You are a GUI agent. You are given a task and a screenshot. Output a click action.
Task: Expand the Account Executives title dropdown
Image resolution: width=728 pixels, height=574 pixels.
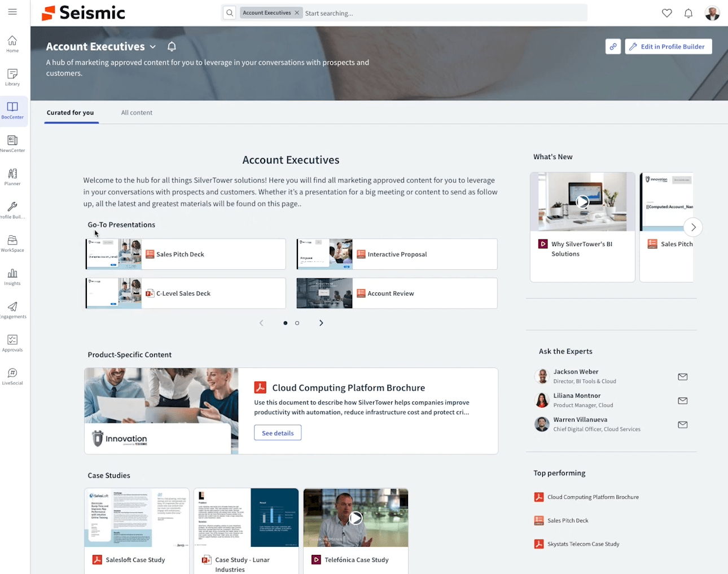152,47
